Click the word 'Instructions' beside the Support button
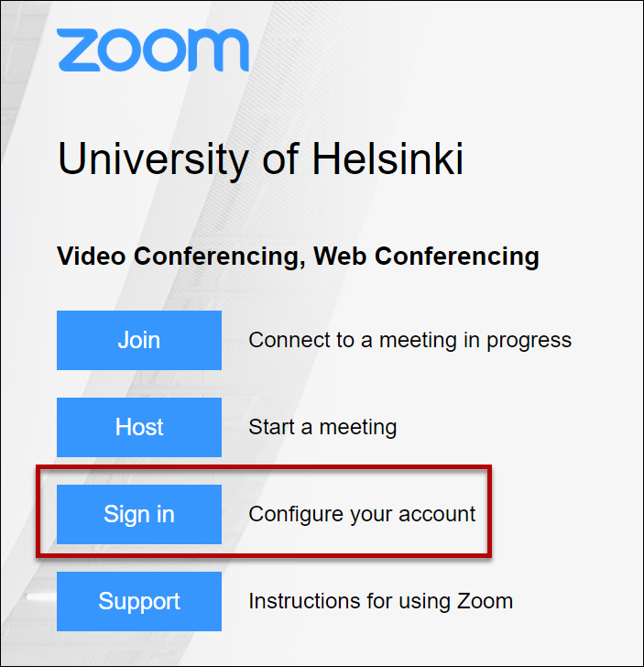This screenshot has width=644, height=667. click(x=304, y=601)
